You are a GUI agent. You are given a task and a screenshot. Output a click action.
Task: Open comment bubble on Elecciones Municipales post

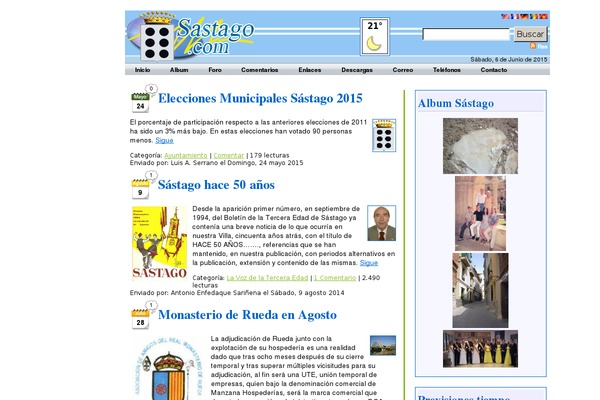tap(151, 89)
